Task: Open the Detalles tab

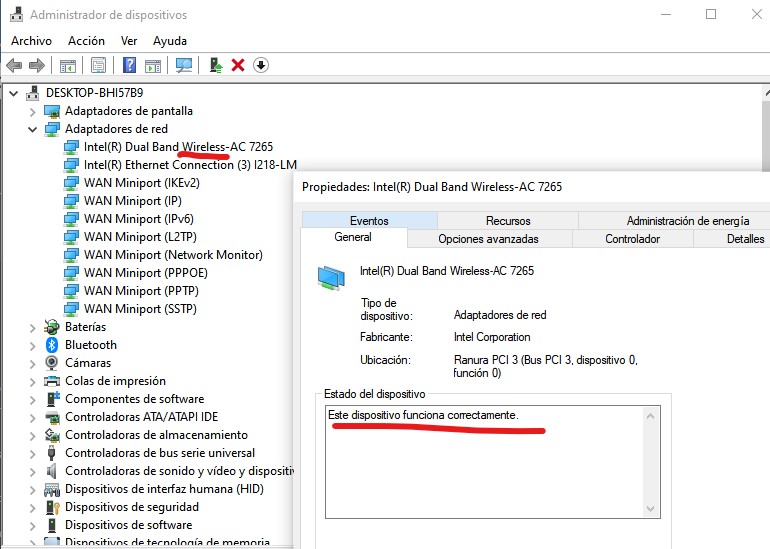Action: tap(732, 239)
